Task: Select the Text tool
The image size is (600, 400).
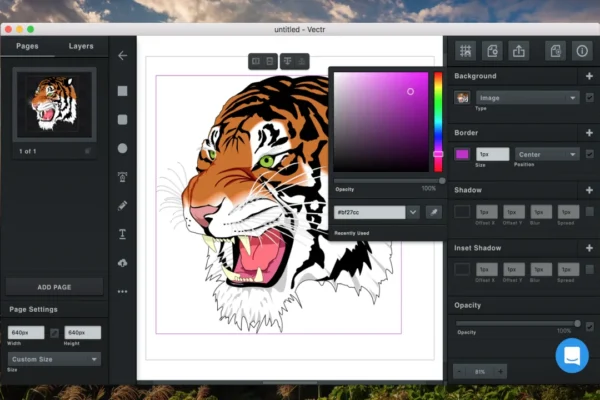Action: pyautogui.click(x=122, y=234)
